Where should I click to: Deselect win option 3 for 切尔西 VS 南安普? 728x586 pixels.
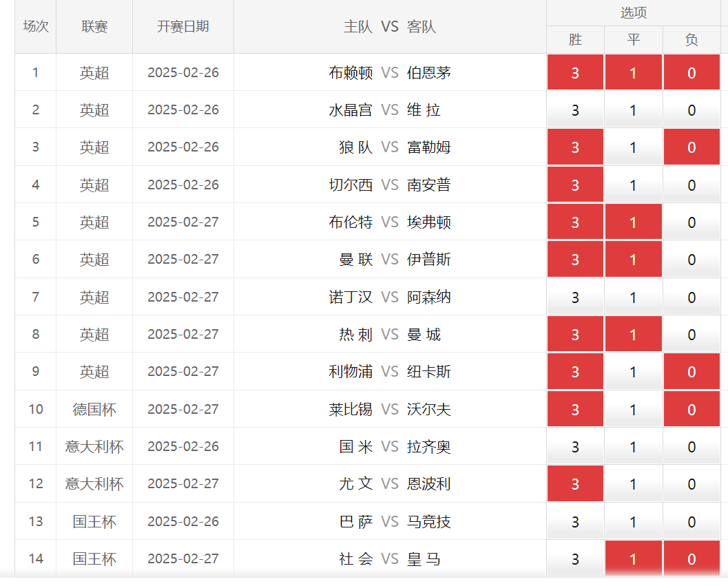click(x=575, y=185)
